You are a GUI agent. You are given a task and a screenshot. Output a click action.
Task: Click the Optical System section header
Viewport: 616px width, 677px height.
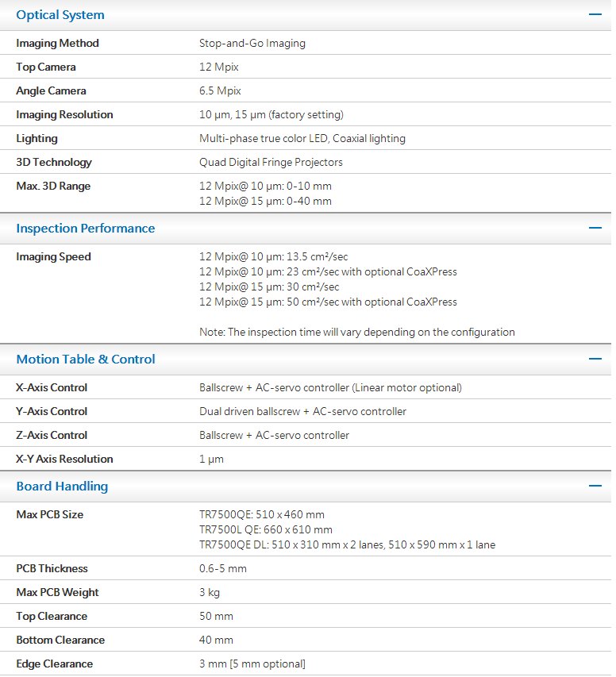click(x=60, y=15)
